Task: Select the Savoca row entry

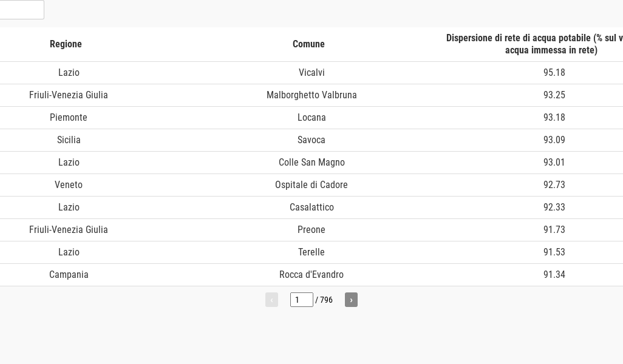Action: tap(311, 140)
